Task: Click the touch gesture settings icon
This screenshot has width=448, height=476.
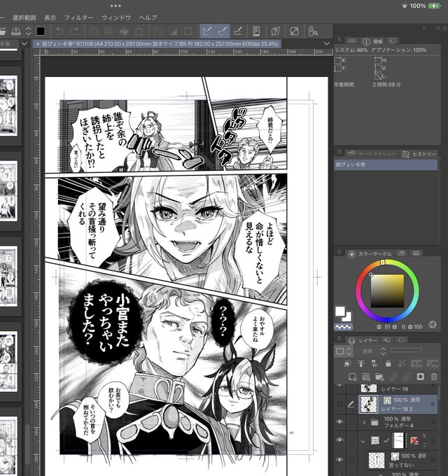Action: pyautogui.click(x=313, y=31)
